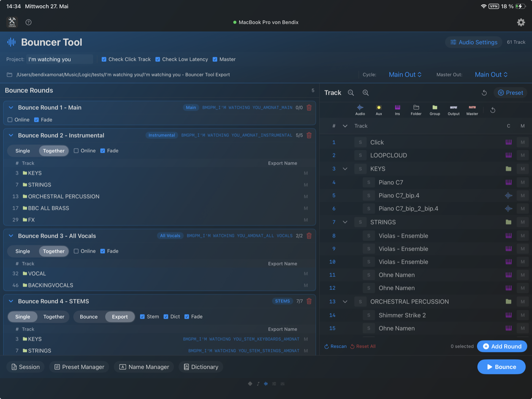Collapse the ORCHESTRAL PERCUSSION folder track

(x=345, y=302)
